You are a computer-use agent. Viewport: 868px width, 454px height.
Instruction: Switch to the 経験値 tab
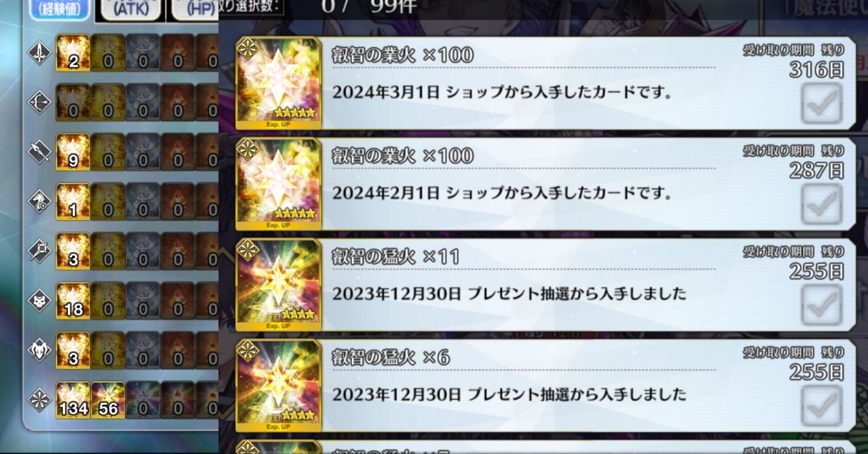pos(60,9)
